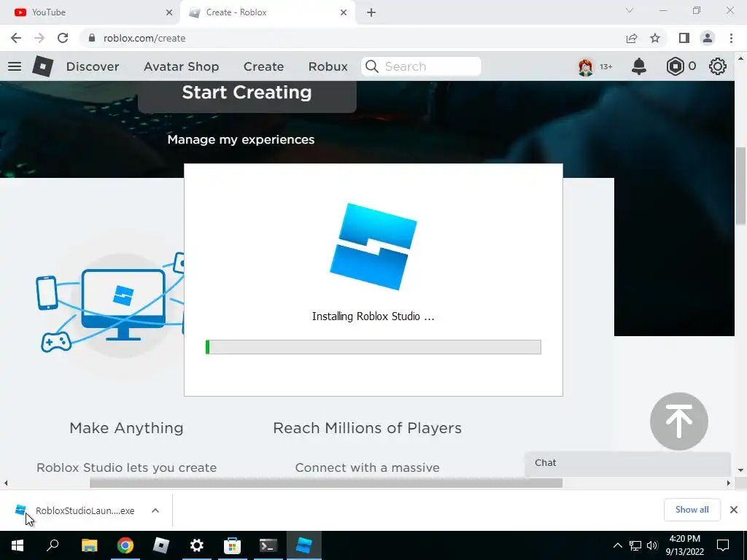Image resolution: width=747 pixels, height=560 pixels.
Task: Click Show all downloads button
Action: click(x=692, y=510)
